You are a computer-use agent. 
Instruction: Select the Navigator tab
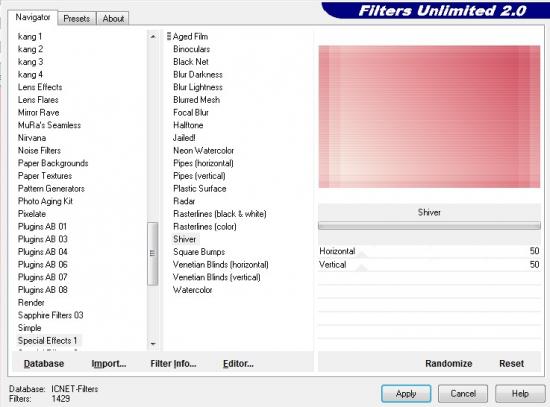[33, 17]
